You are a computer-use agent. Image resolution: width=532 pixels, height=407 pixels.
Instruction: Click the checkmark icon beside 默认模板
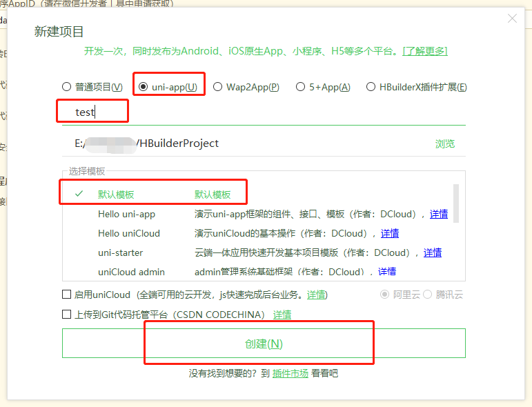point(79,194)
